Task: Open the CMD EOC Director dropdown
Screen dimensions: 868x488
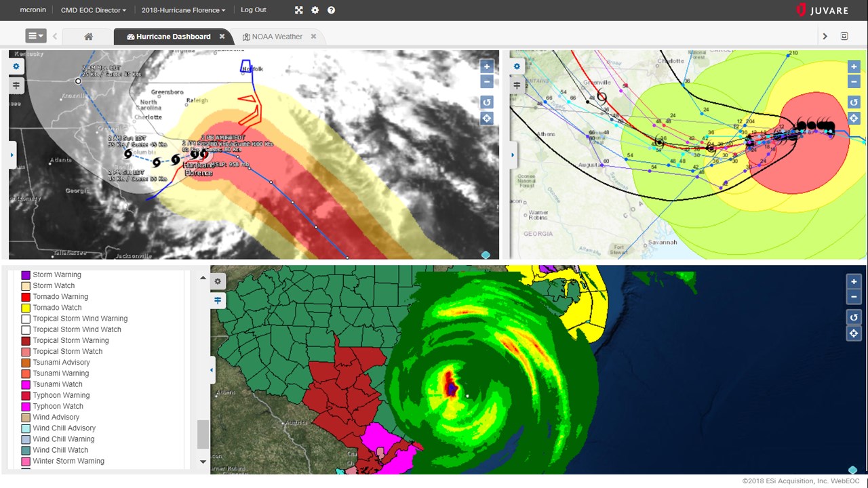Action: click(x=93, y=10)
